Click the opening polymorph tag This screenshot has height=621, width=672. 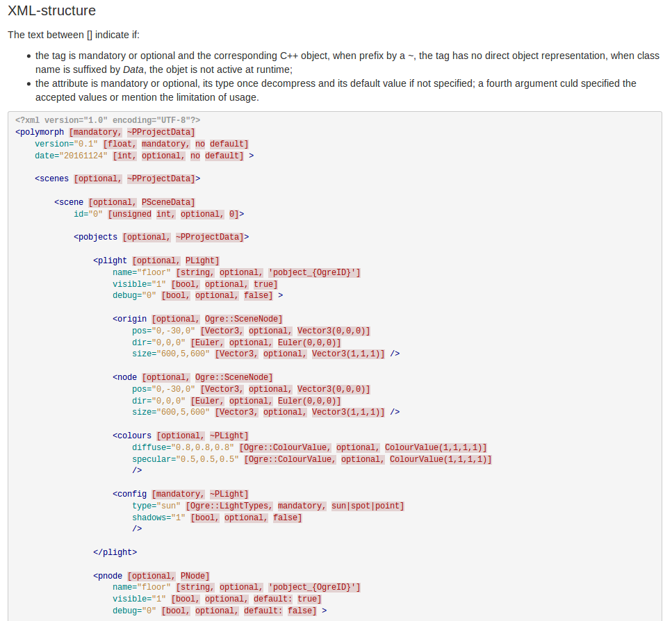[40, 132]
